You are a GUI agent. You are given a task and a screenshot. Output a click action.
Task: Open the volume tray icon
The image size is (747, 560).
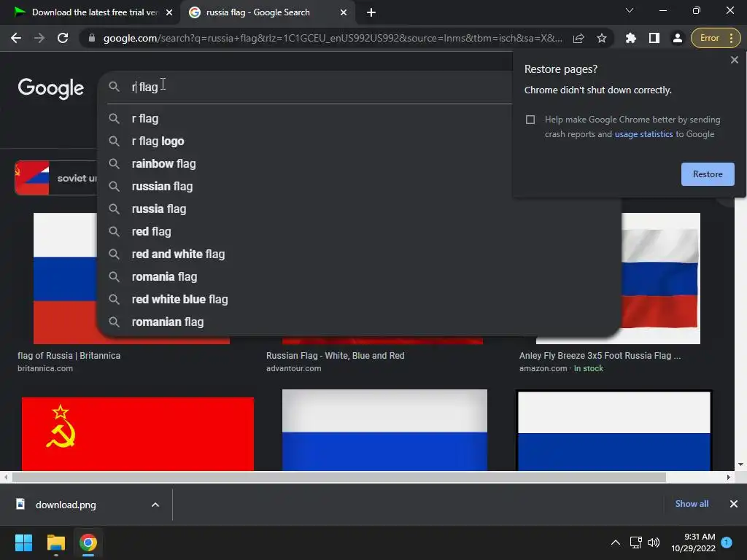tap(654, 542)
